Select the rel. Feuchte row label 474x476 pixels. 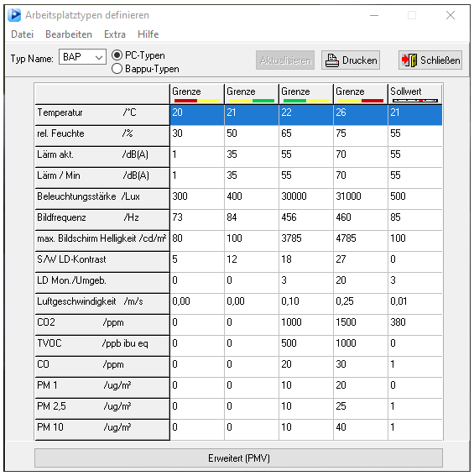102,136
